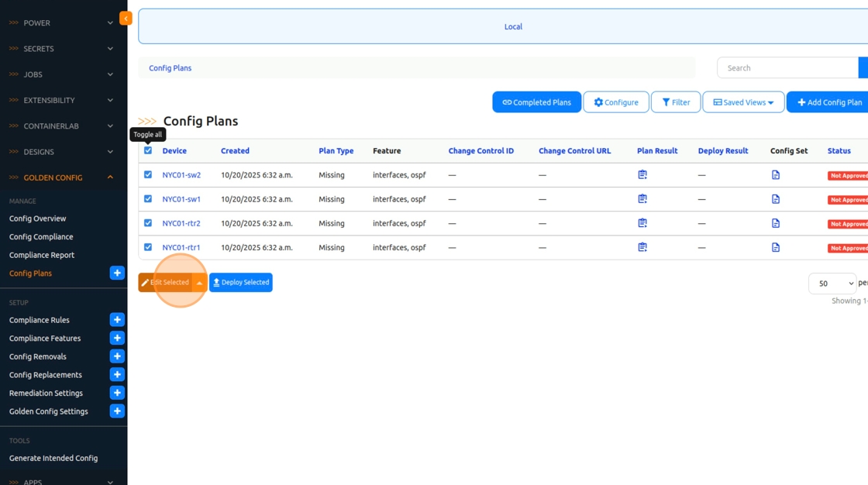Uncheck the NYC01-rtr1 row checkbox
Screen dimensions: 868x485
[148, 247]
